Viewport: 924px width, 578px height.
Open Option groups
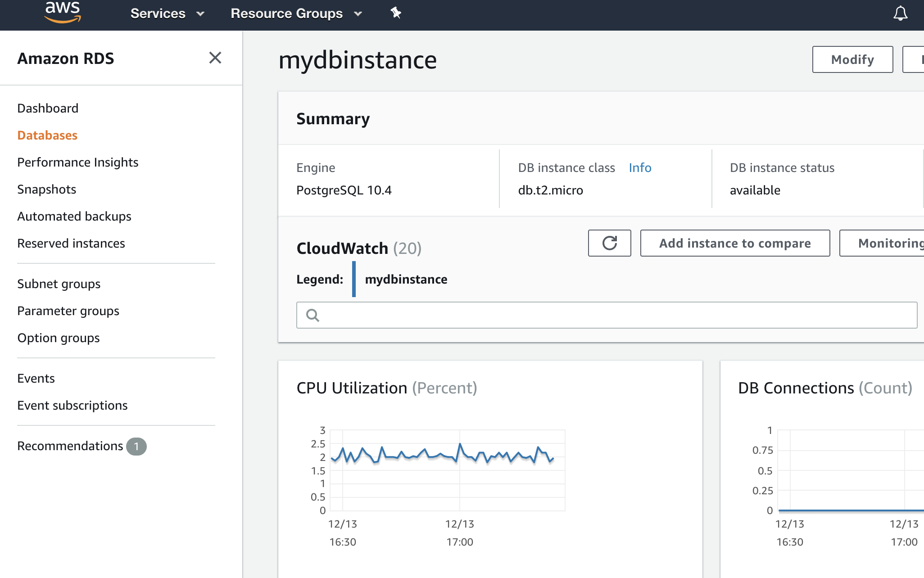click(59, 338)
